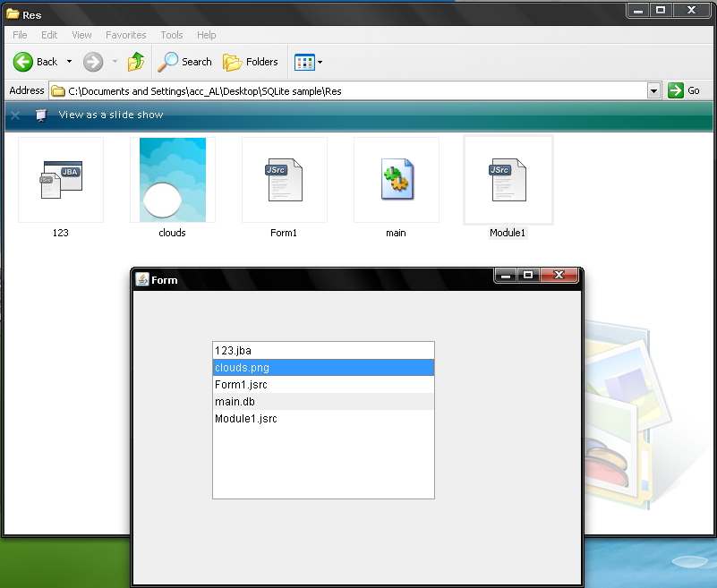Go up one folder level icon

136,62
